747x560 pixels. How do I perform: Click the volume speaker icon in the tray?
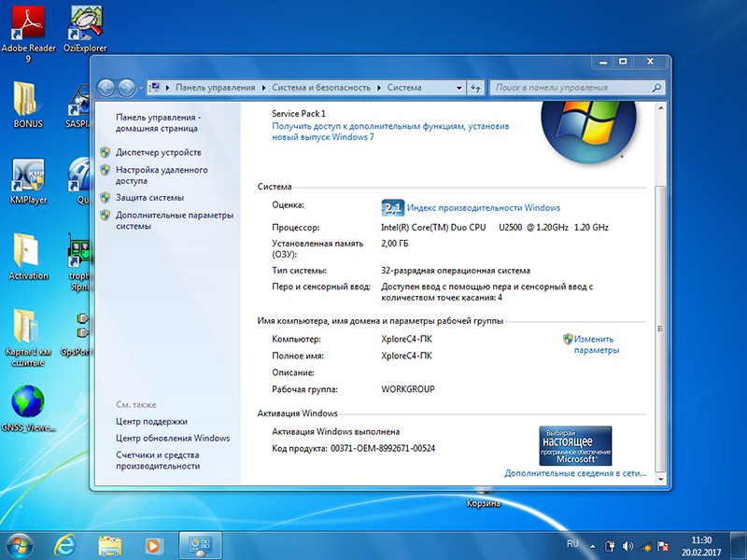(x=627, y=547)
